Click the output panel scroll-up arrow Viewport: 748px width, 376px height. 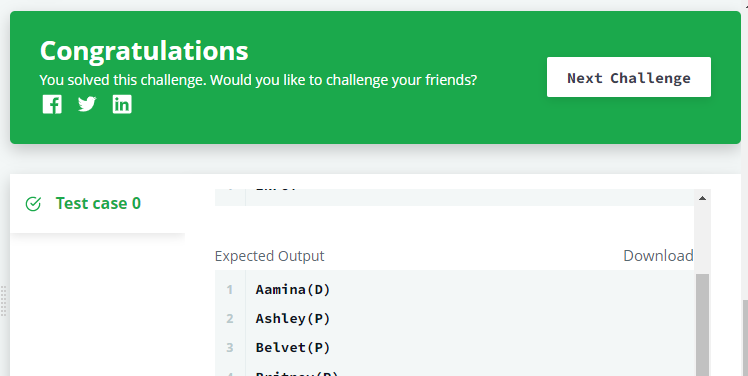click(702, 198)
